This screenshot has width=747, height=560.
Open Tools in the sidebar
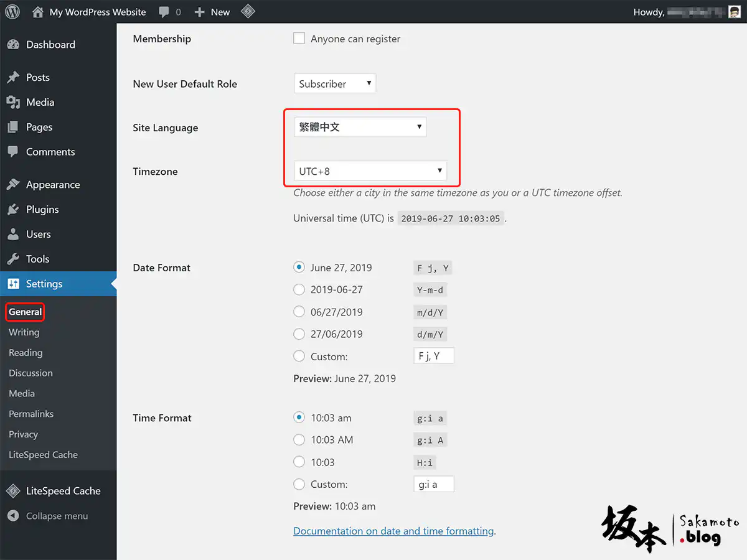click(x=37, y=259)
